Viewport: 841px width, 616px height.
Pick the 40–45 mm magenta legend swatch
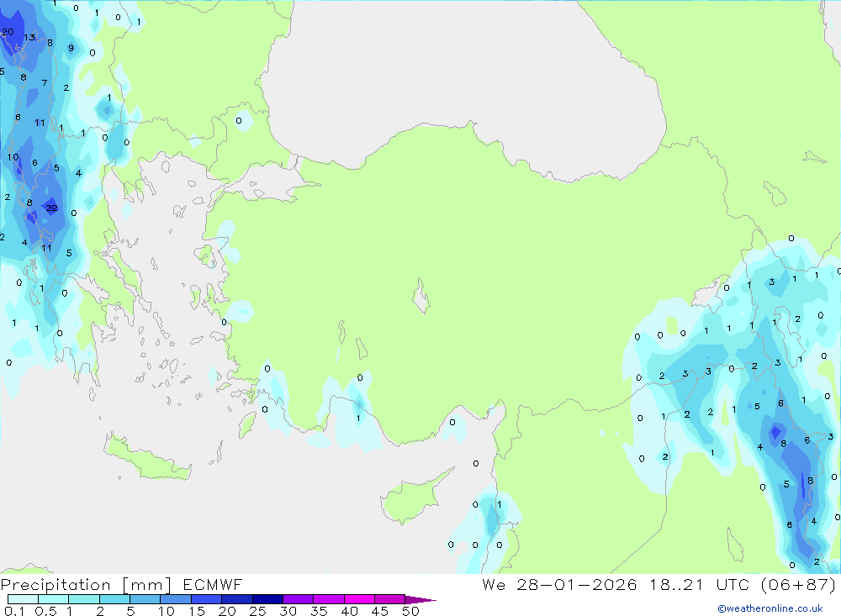click(359, 599)
